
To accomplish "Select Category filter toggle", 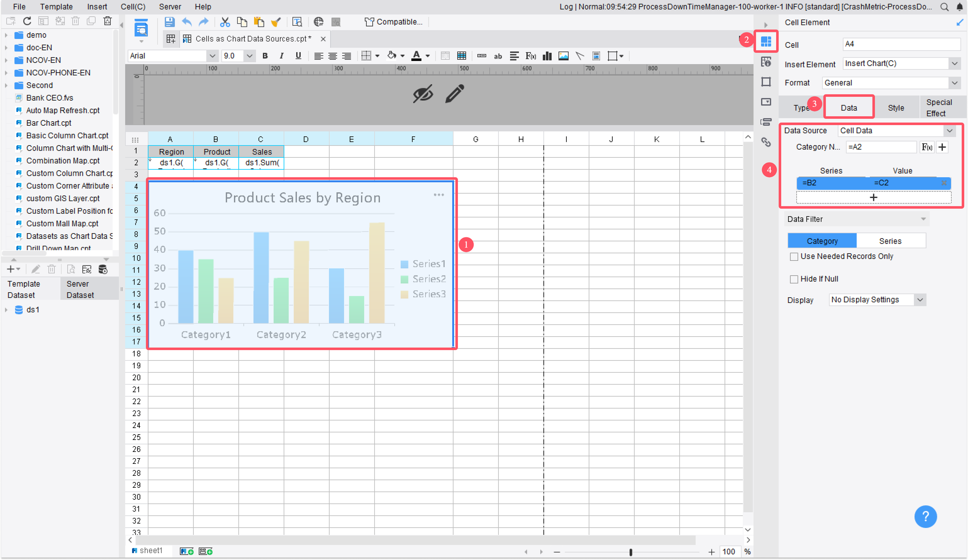I will coord(822,241).
